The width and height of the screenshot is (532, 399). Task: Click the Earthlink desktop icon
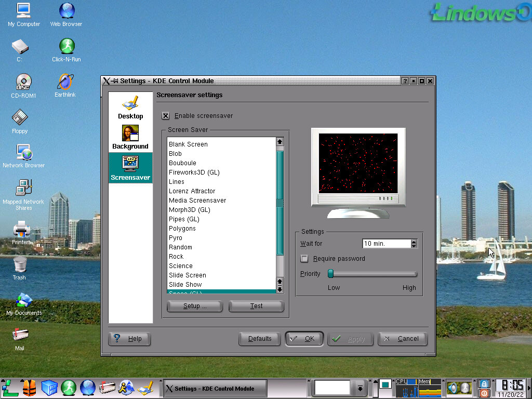pyautogui.click(x=65, y=85)
